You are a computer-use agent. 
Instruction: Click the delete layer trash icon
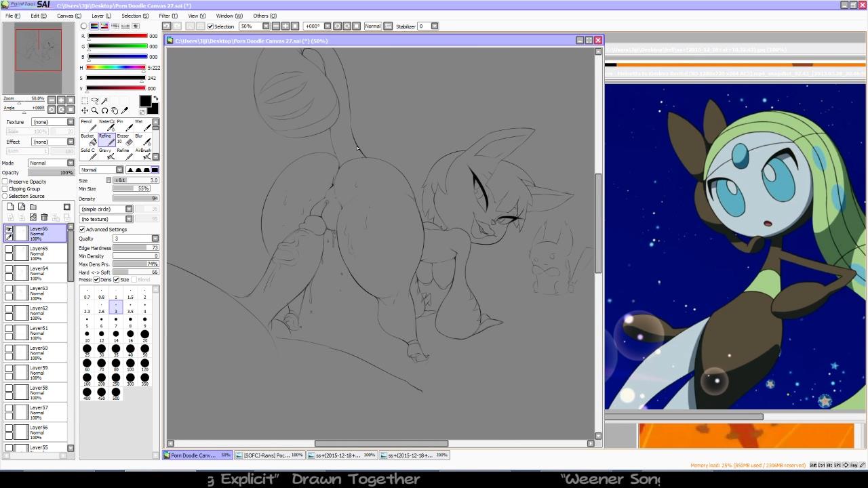tap(44, 217)
